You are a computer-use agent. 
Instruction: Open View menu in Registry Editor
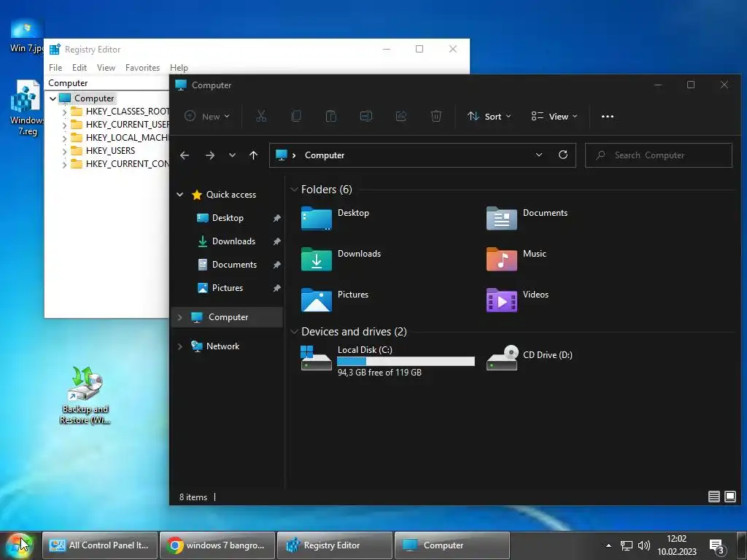coord(106,68)
